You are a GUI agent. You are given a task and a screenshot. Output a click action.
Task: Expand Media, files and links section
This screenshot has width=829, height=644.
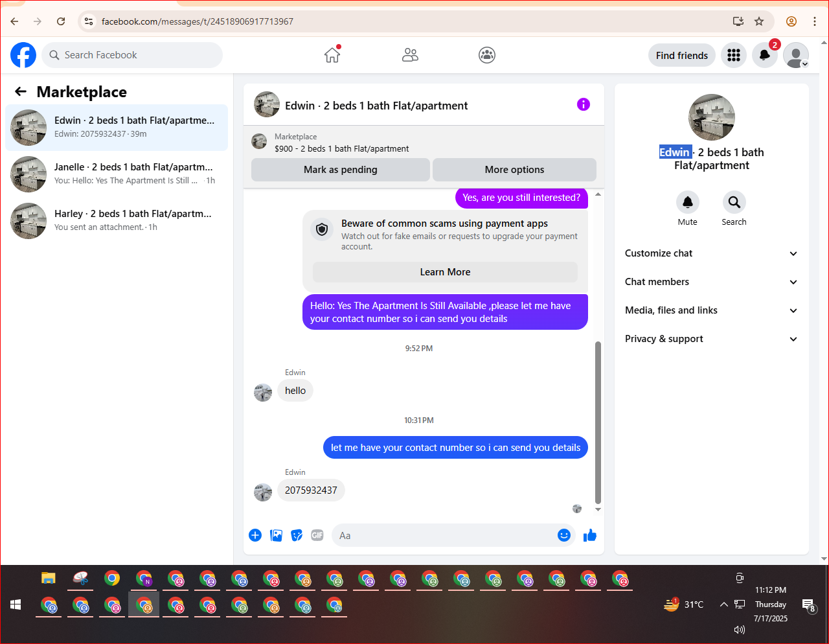[711, 310]
